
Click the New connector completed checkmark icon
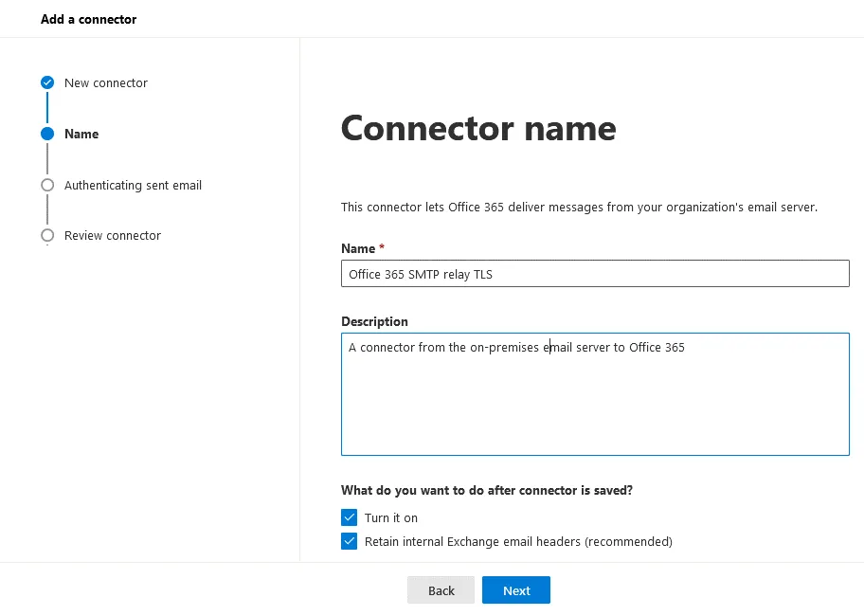click(x=47, y=83)
